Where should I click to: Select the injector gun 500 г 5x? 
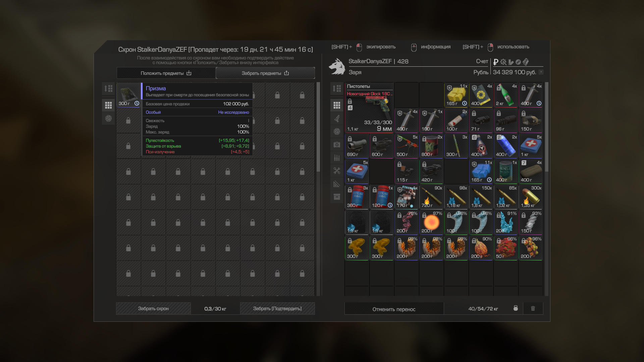tap(407, 146)
